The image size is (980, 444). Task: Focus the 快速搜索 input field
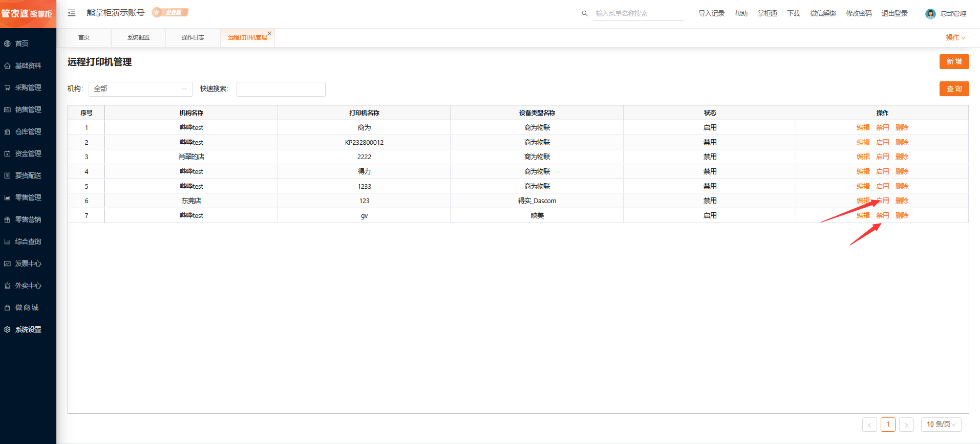pyautogui.click(x=281, y=89)
